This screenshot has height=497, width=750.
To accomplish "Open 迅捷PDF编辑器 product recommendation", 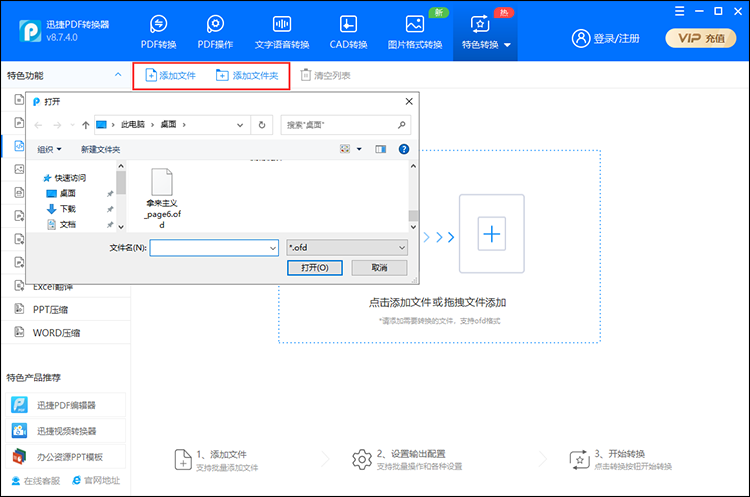I will tap(66, 405).
